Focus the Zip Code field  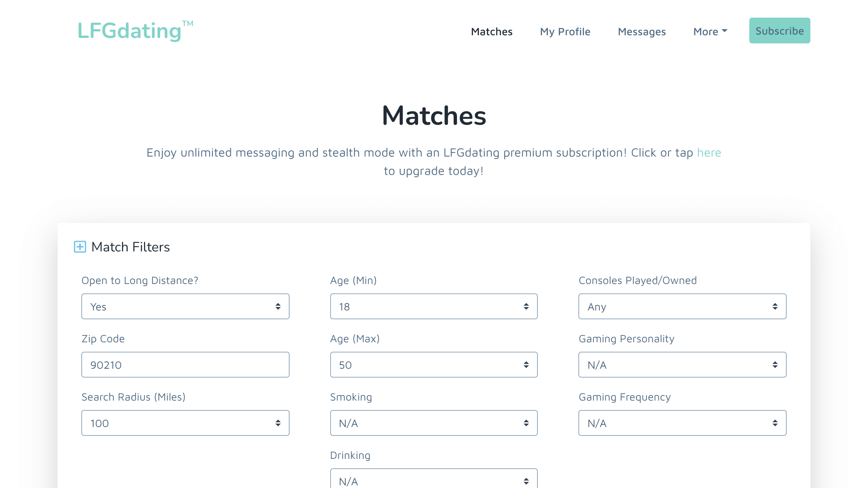(x=185, y=365)
